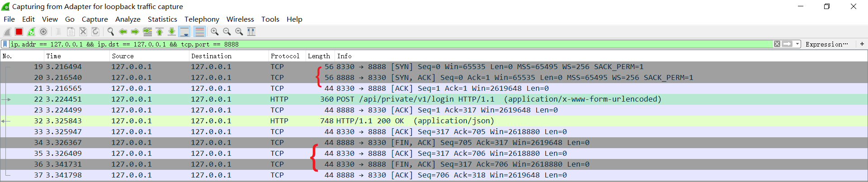The height and width of the screenshot is (182, 868).
Task: Click the grayed open capture file icon
Action: click(x=58, y=32)
